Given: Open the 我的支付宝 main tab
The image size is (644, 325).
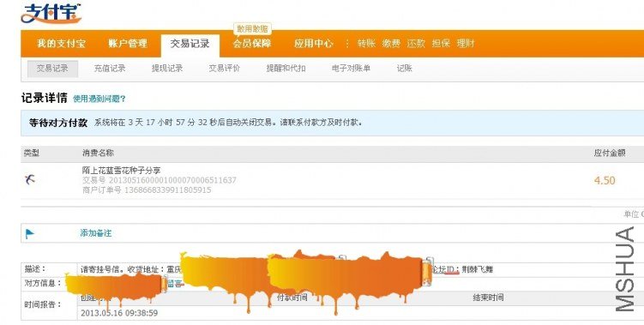Looking at the screenshot, I should (x=61, y=44).
